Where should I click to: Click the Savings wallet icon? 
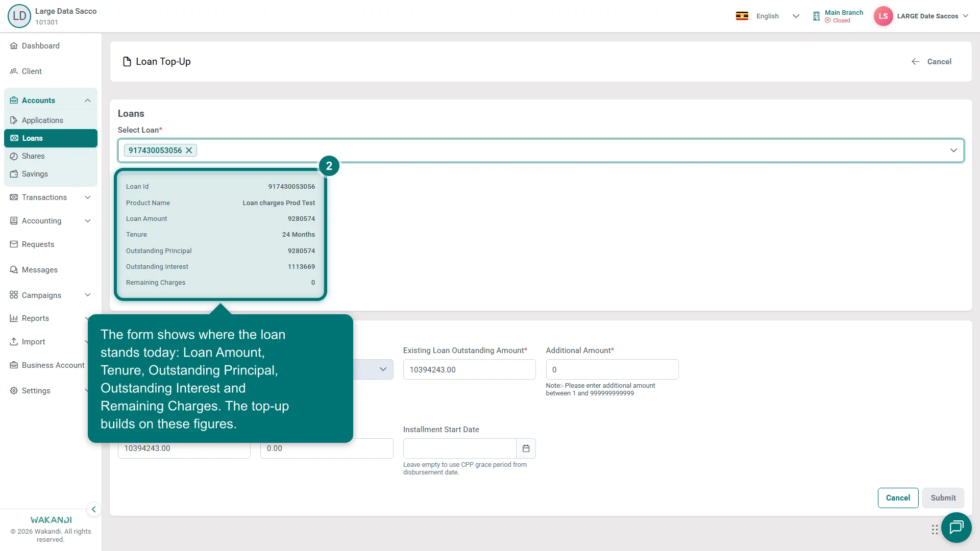point(14,174)
